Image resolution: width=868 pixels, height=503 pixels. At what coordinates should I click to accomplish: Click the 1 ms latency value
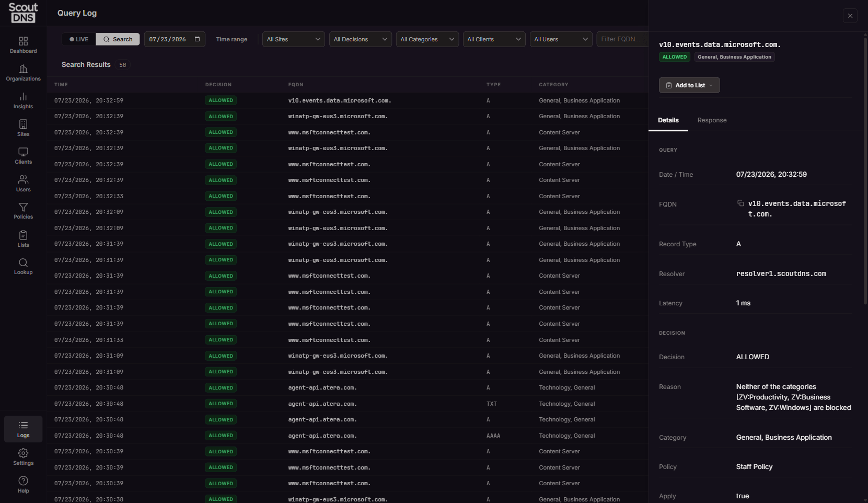[x=743, y=303]
